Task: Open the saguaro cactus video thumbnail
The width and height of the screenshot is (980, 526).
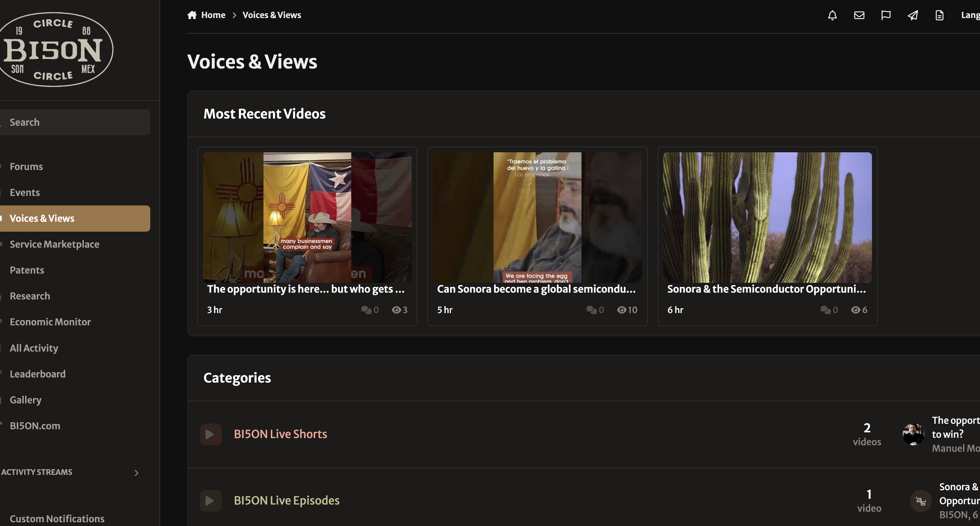Action: pyautogui.click(x=767, y=217)
